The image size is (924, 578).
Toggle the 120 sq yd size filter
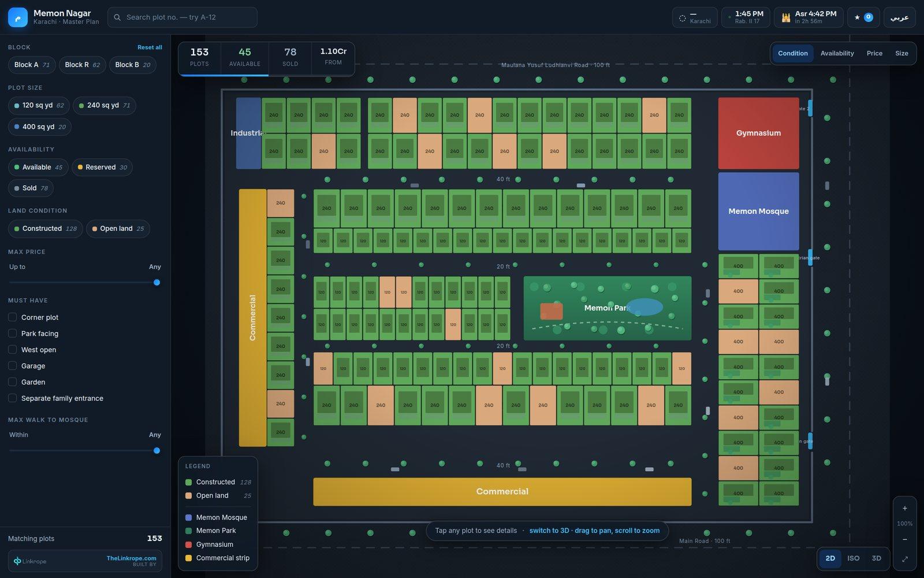pos(39,105)
